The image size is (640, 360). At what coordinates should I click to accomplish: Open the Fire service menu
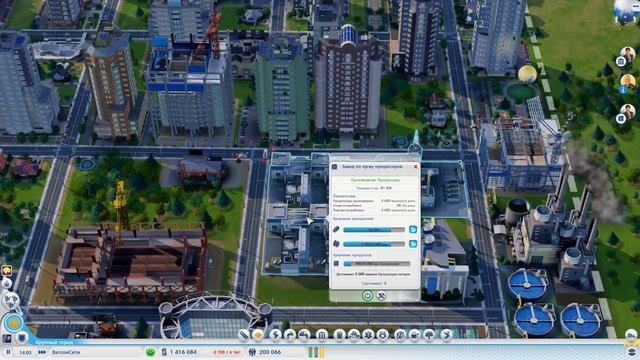354,335
